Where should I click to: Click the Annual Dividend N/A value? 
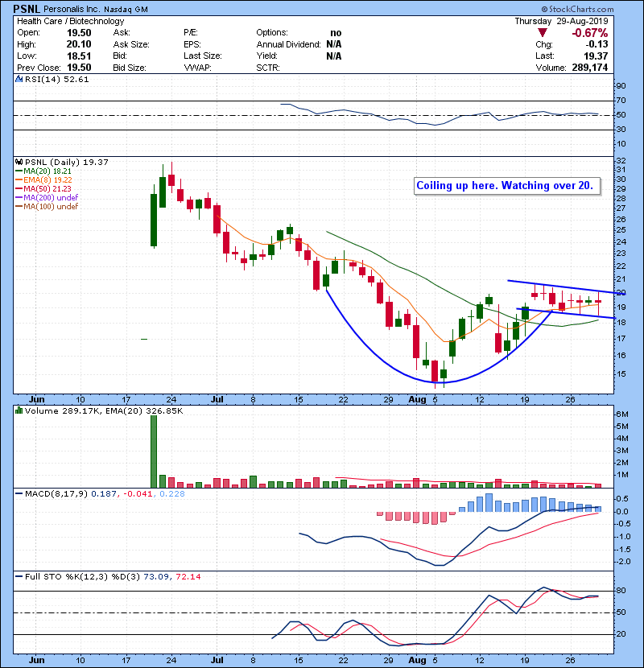coord(334,44)
